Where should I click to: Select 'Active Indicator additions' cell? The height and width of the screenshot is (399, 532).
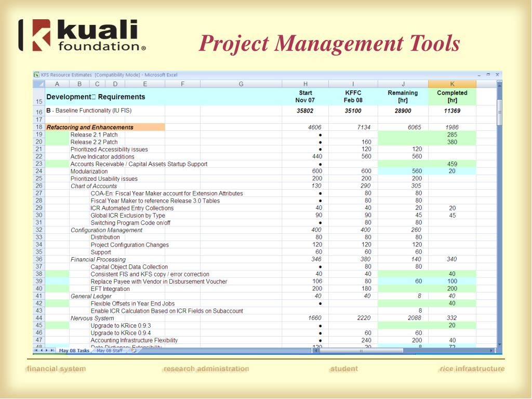[x=102, y=157]
